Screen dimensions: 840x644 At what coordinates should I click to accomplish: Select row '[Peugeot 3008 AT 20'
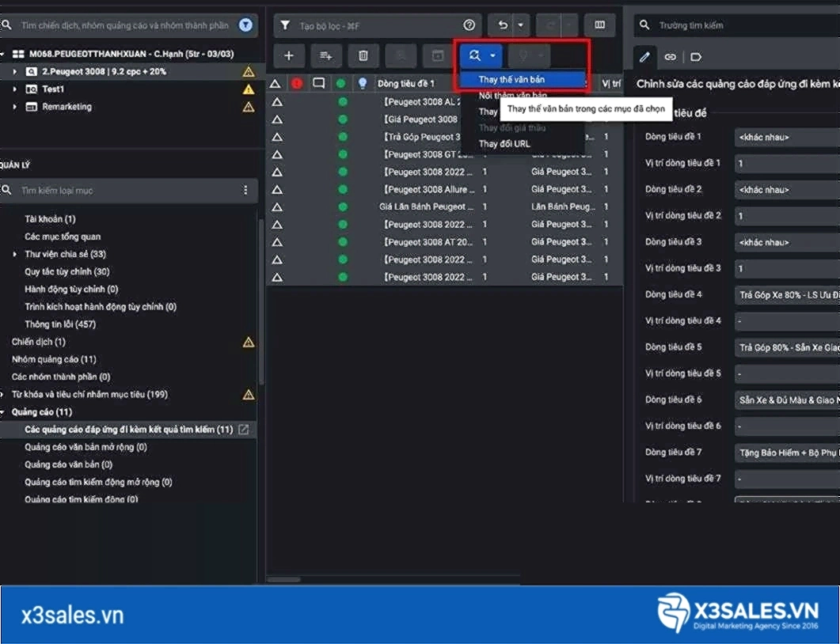point(445,242)
